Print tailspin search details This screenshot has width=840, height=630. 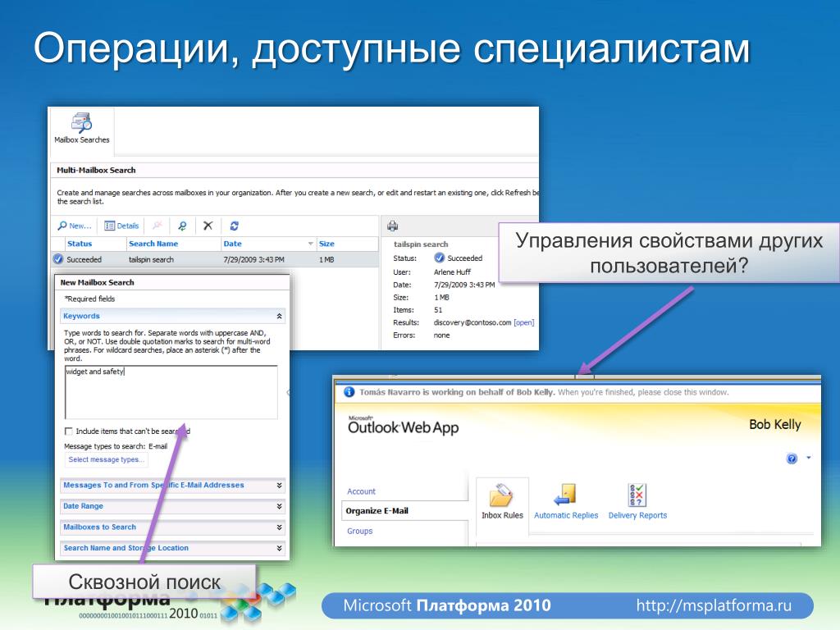393,226
